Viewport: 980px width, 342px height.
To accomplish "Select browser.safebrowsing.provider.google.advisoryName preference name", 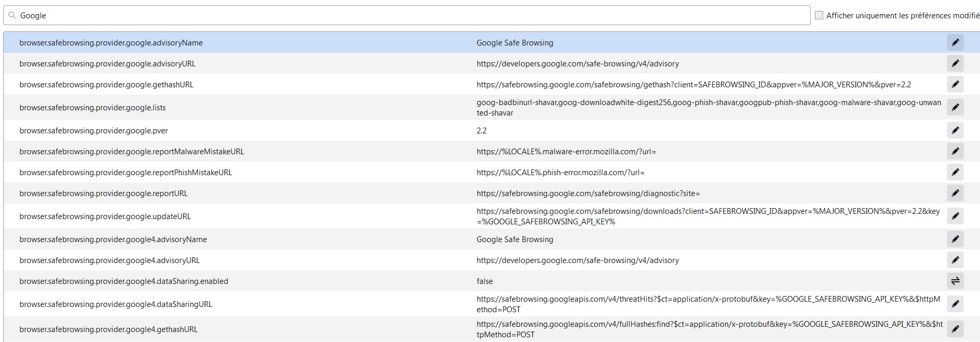I will (111, 43).
